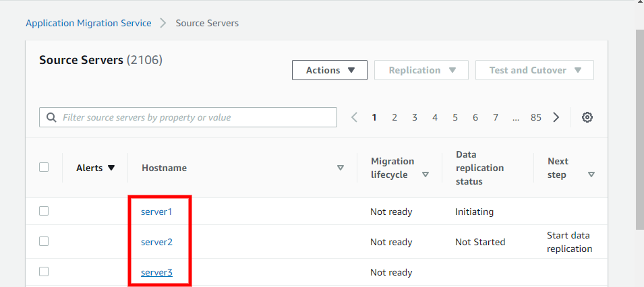Click server1 'Not ready' lifecycle cell

pyautogui.click(x=391, y=212)
